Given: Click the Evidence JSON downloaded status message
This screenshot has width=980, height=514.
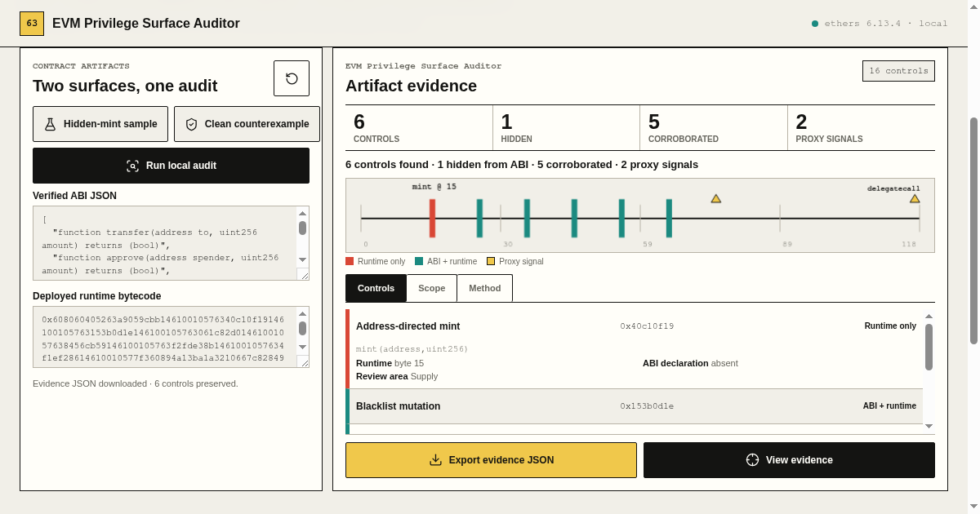Looking at the screenshot, I should tap(136, 383).
